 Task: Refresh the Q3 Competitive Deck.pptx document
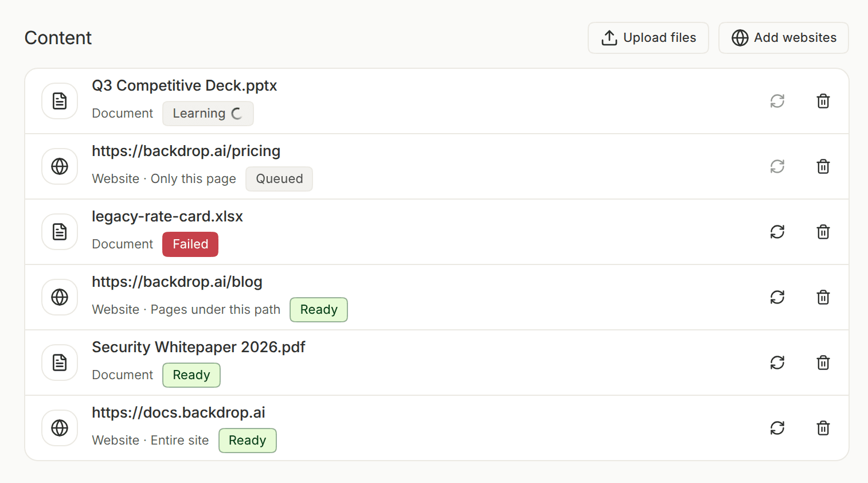pos(777,101)
